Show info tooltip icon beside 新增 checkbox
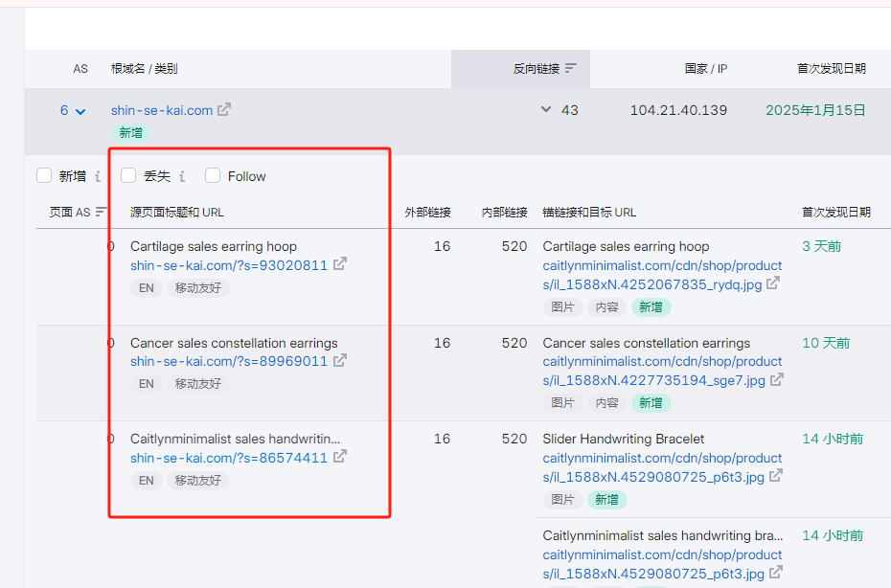 [x=98, y=176]
